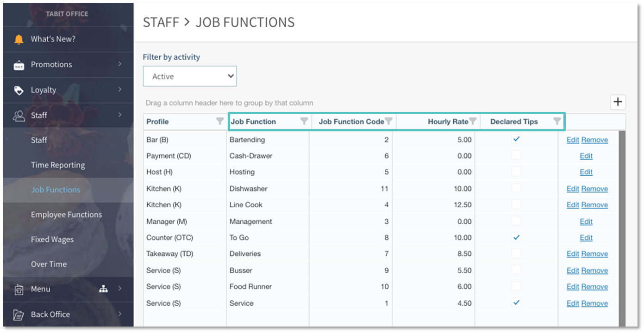644x333 pixels.
Task: Expand the Back Office chevron
Action: click(x=120, y=314)
